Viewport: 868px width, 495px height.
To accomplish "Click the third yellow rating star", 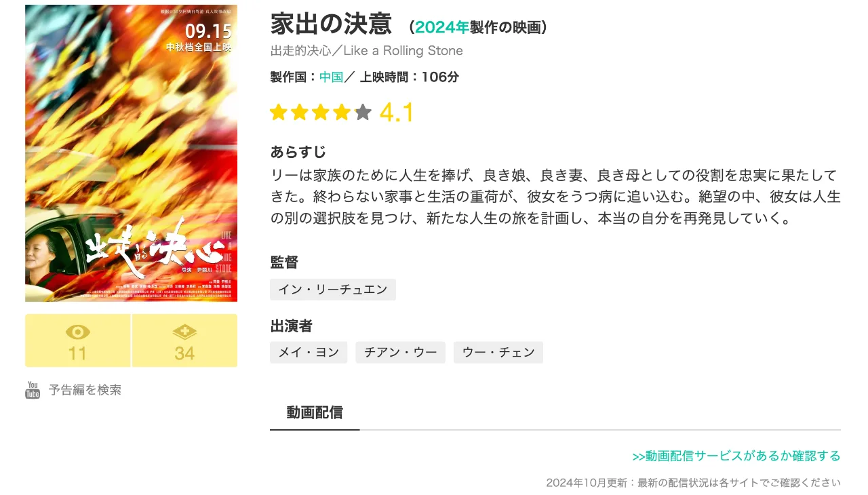I will 321,112.
